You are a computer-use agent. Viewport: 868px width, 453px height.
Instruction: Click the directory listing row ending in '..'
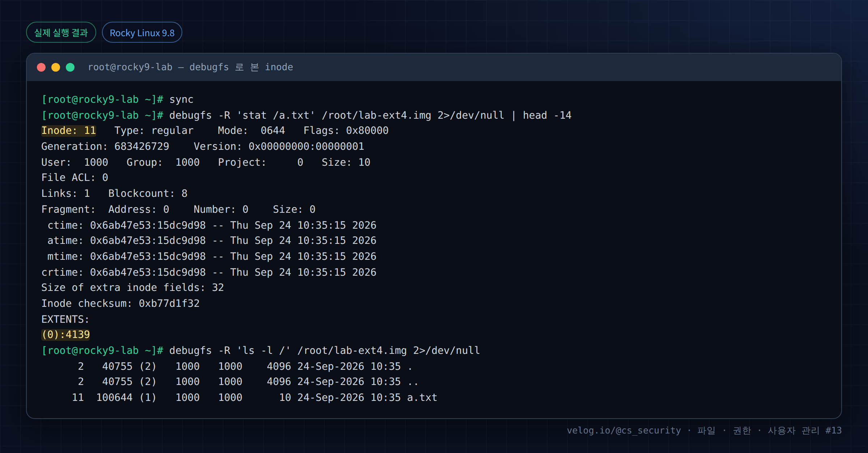248,382
